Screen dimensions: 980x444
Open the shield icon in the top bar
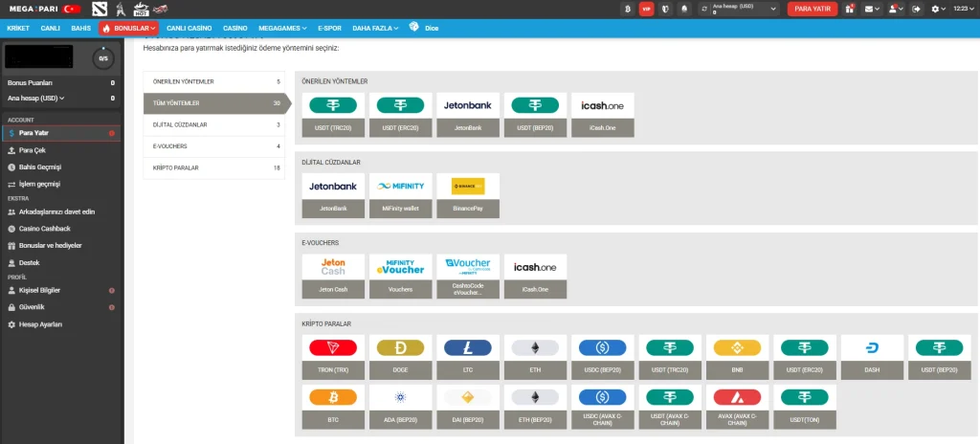pyautogui.click(x=665, y=9)
